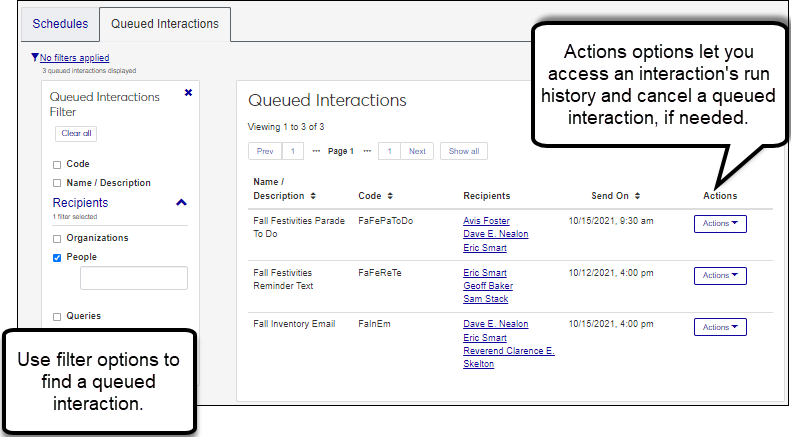Viewport: 791px width, 437px height.
Task: Uncheck the People recipients checkbox
Action: pyautogui.click(x=57, y=258)
